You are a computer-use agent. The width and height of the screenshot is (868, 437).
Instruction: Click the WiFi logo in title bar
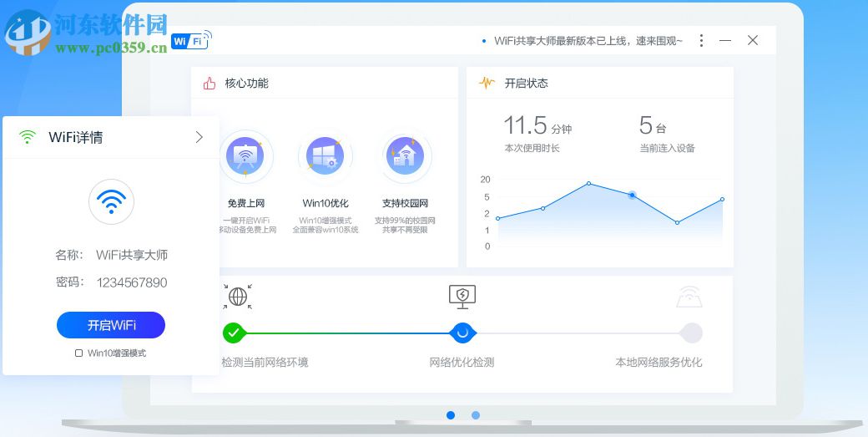(x=191, y=40)
